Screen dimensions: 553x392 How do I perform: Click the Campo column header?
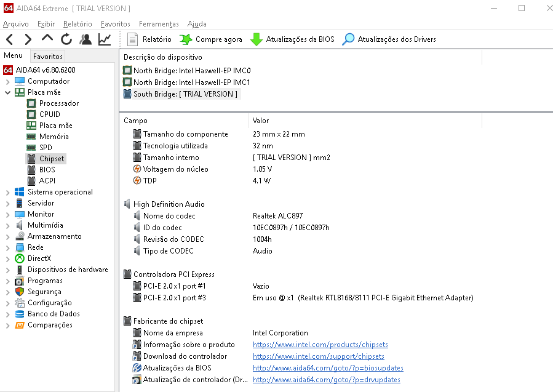click(x=185, y=121)
